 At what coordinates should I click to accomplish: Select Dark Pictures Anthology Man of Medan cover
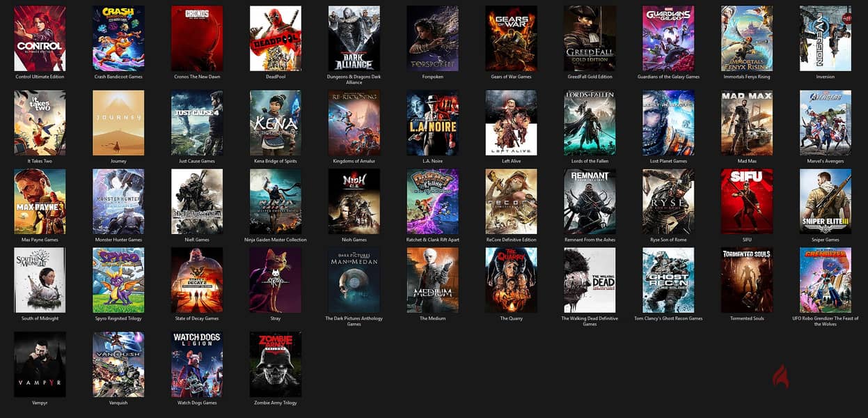point(354,280)
